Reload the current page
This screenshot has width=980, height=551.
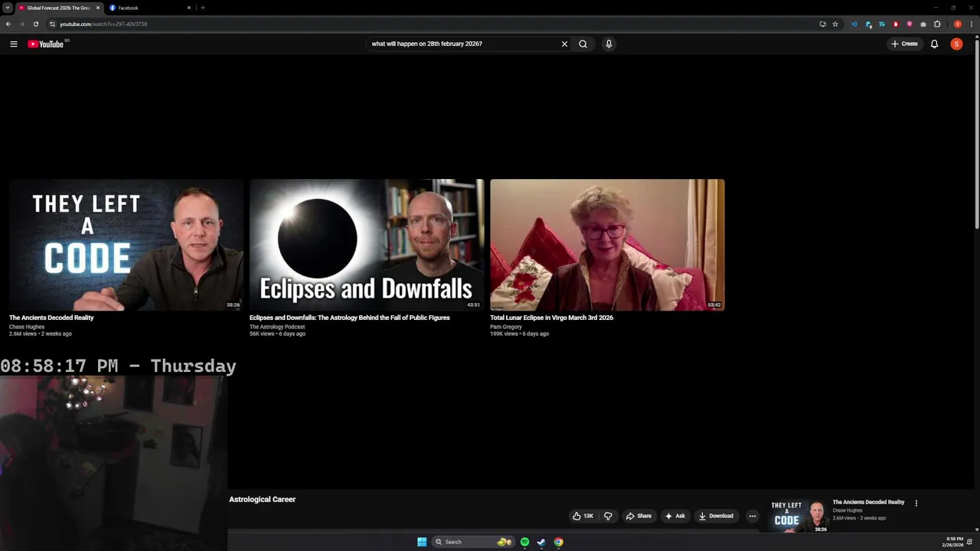35,24
